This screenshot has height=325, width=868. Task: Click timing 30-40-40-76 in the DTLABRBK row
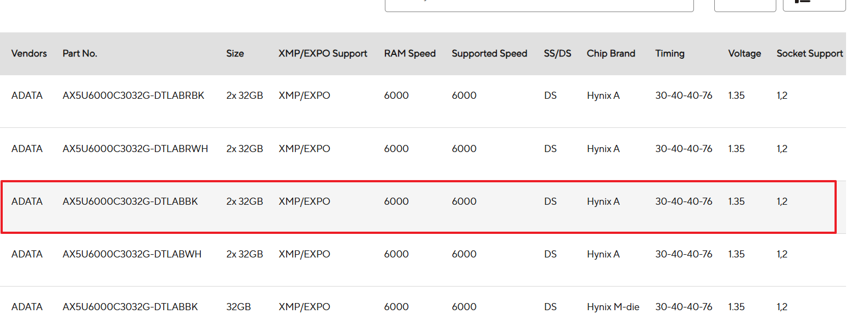(x=684, y=96)
